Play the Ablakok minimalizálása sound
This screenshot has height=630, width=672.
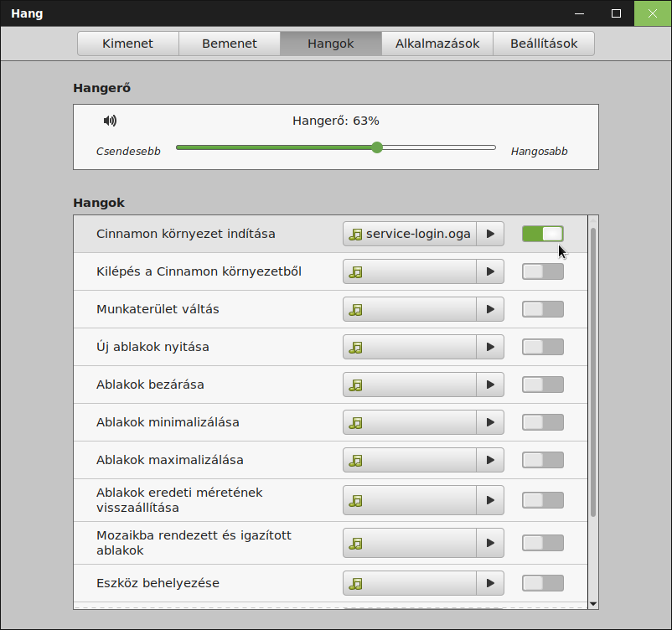click(490, 422)
